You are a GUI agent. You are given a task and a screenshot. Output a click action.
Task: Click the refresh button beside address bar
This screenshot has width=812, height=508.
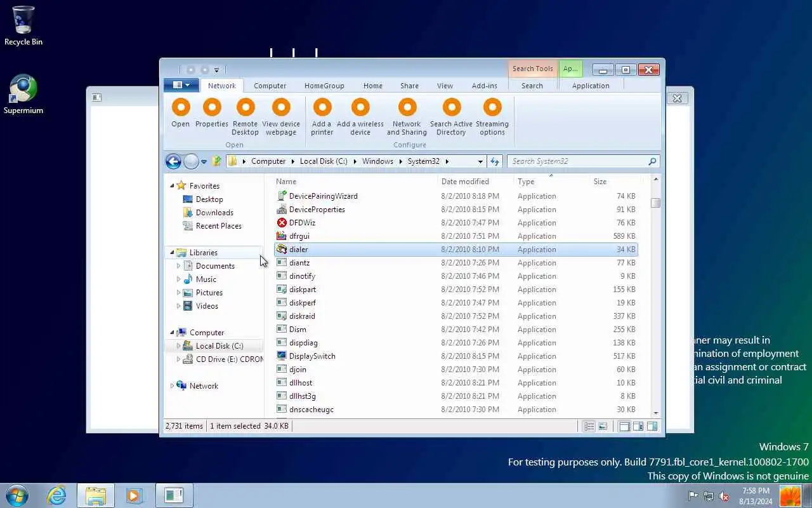495,161
